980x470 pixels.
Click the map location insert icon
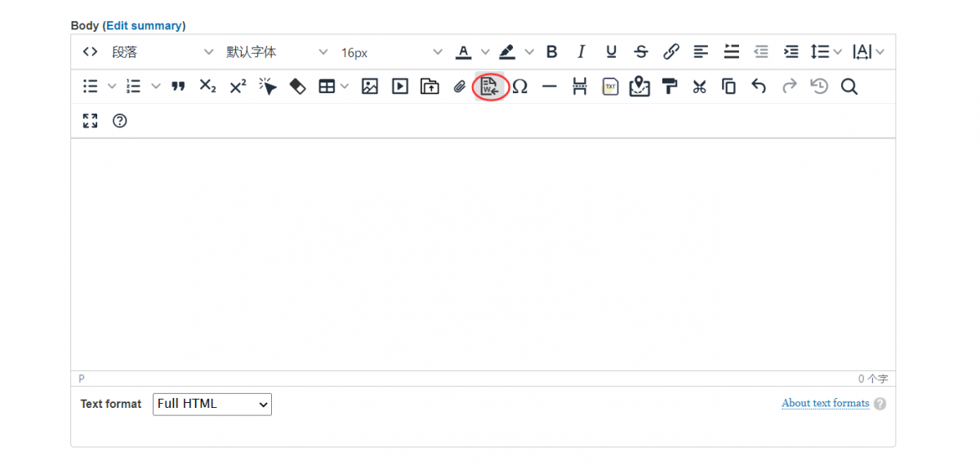coord(639,87)
